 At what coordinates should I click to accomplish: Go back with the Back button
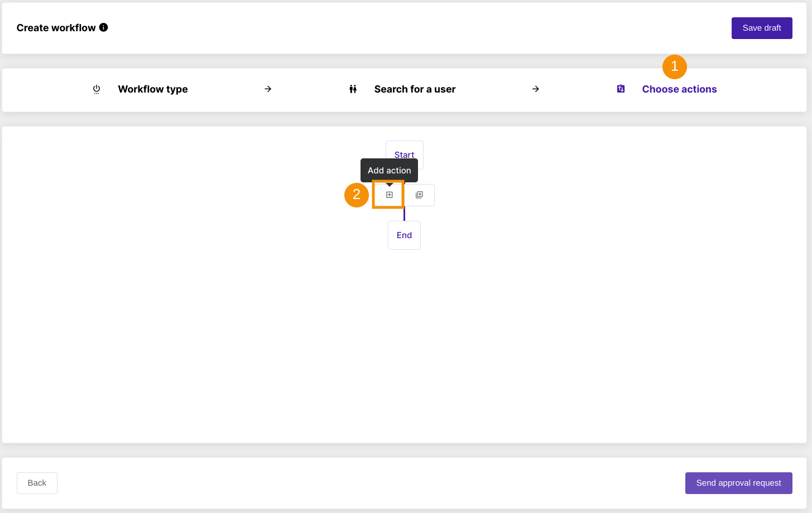(x=37, y=483)
